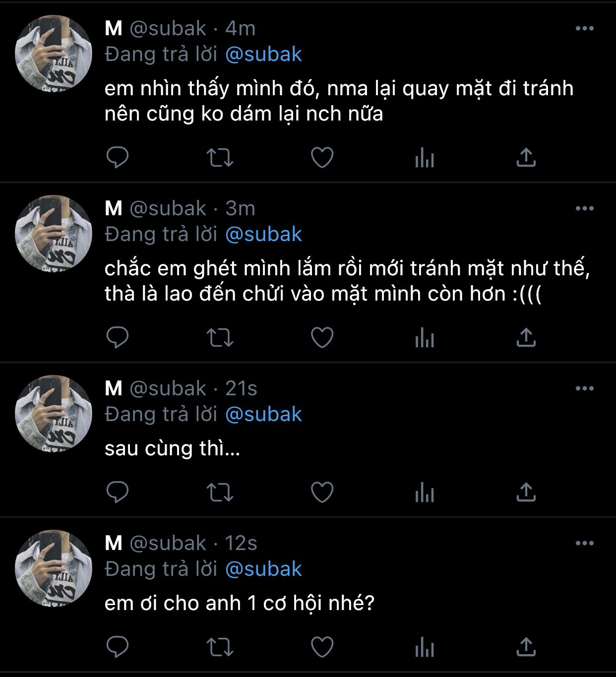Like the tweet posted 4m ago
616x677 pixels.
point(322,158)
